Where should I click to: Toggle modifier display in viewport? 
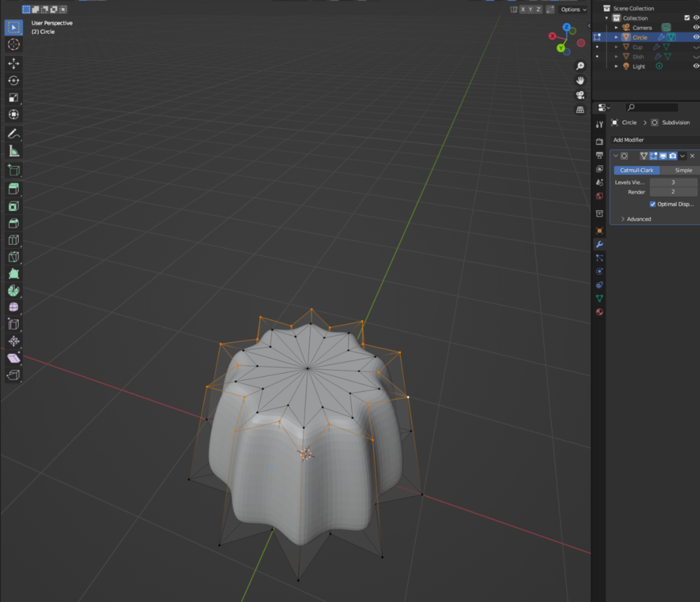pos(663,156)
